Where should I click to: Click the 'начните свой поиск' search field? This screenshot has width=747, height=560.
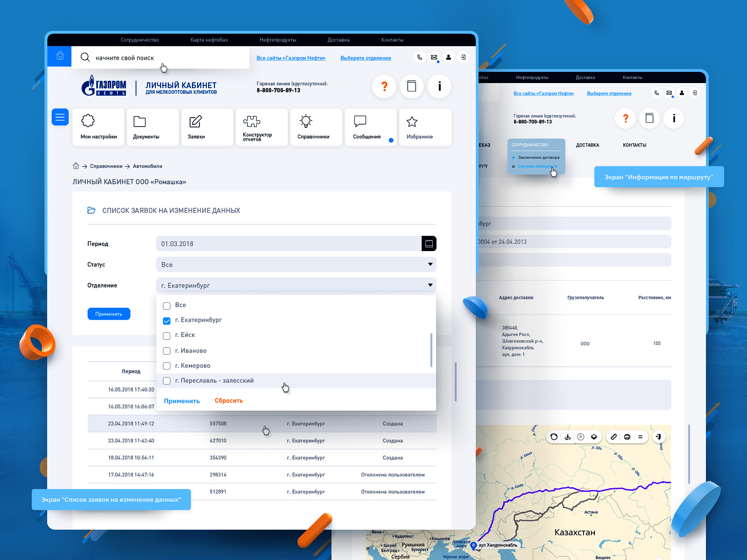point(160,57)
